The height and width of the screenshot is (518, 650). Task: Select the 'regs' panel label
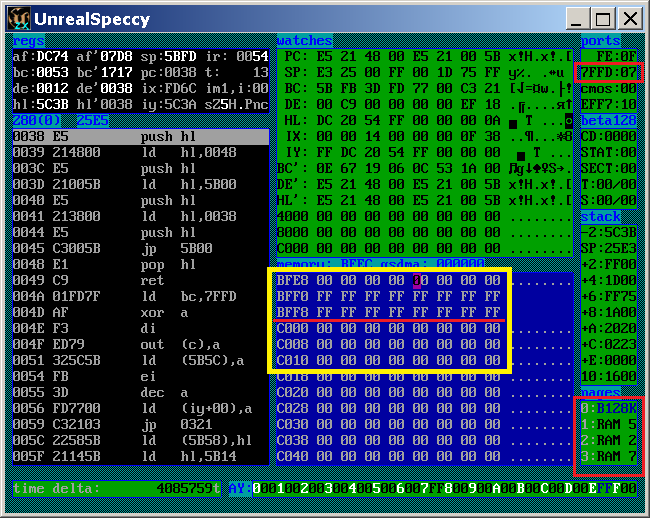tap(29, 41)
